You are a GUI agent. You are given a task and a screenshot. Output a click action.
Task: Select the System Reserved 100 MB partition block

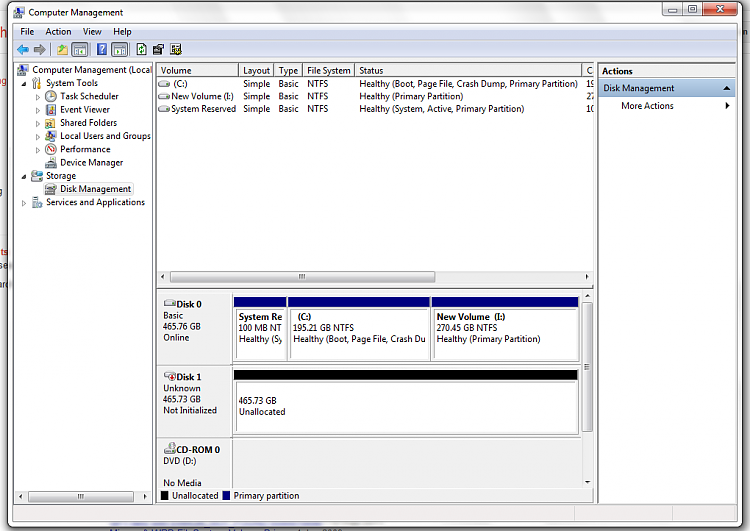coord(260,329)
